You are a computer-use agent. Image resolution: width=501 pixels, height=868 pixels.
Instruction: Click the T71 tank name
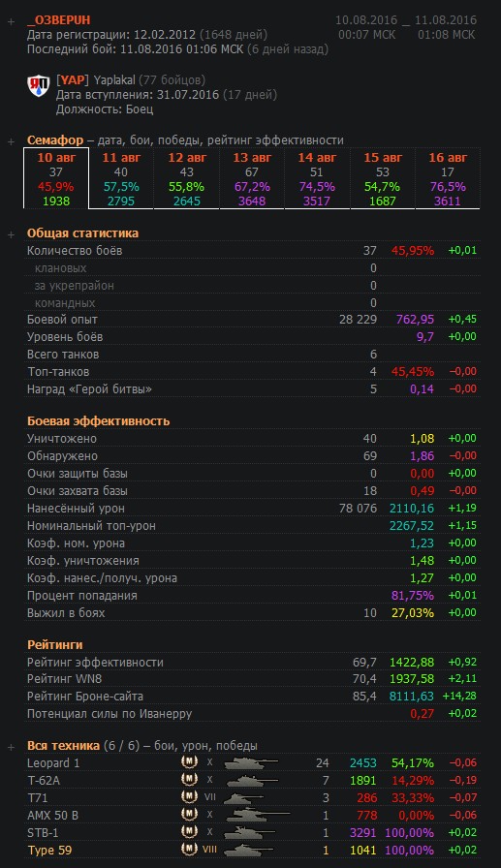(x=37, y=797)
